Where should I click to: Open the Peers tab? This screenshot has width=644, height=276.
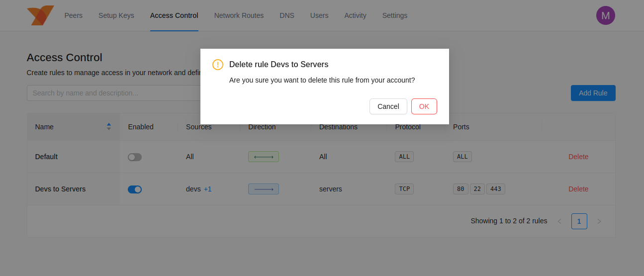coord(74,15)
